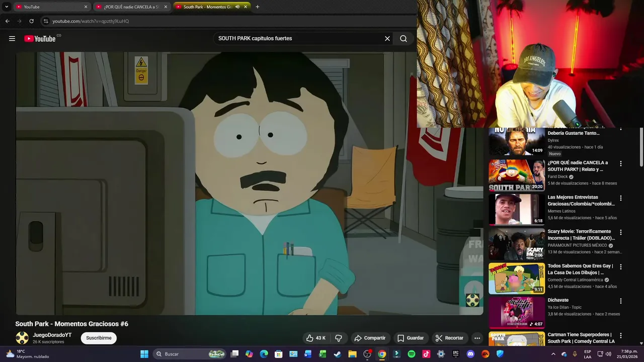Click the Recortar clip button
The height and width of the screenshot is (362, 644).
(x=449, y=338)
